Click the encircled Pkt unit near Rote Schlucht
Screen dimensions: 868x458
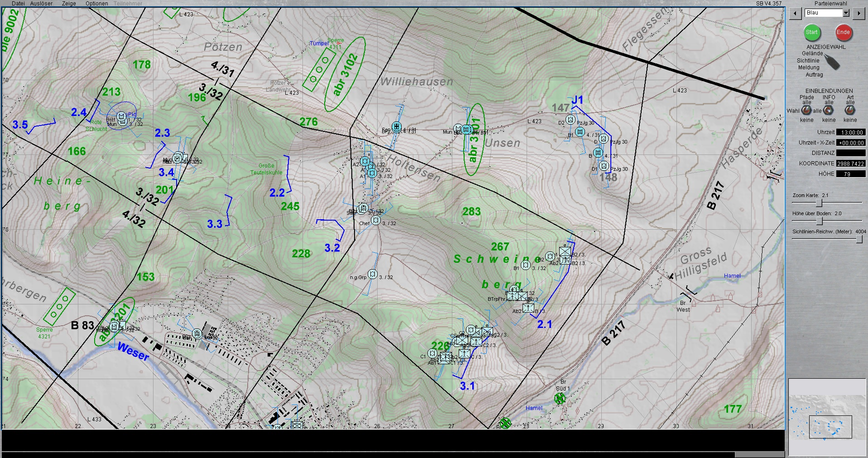pos(121,117)
